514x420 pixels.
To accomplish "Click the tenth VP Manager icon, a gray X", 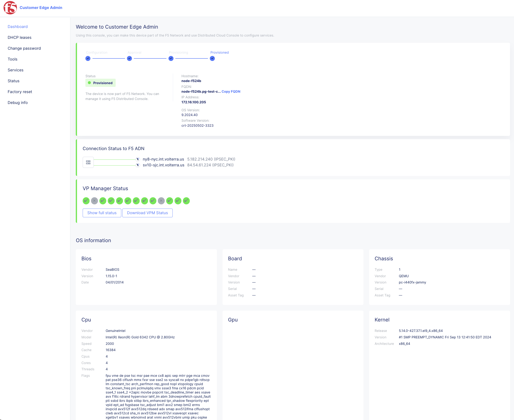I will click(x=161, y=201).
